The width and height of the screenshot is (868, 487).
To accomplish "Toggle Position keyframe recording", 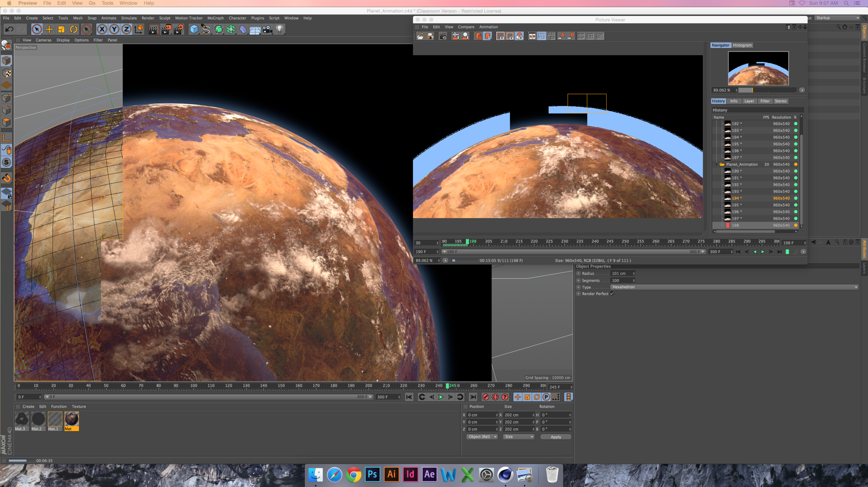I will [518, 397].
